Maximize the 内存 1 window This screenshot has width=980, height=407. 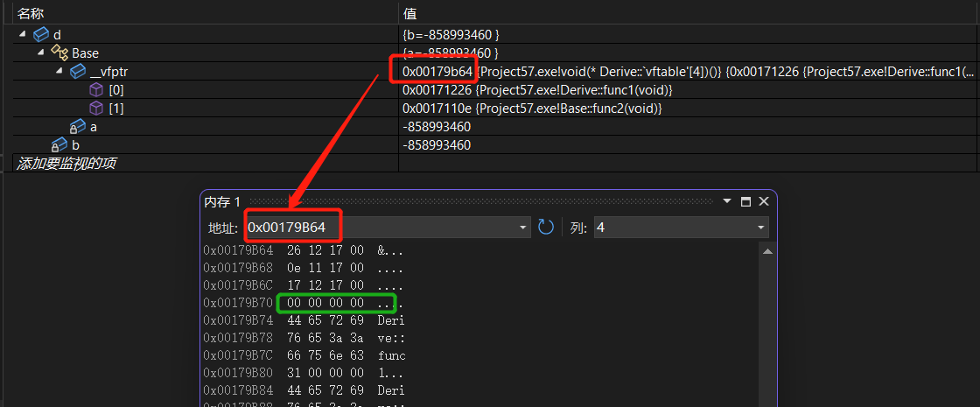(745, 201)
